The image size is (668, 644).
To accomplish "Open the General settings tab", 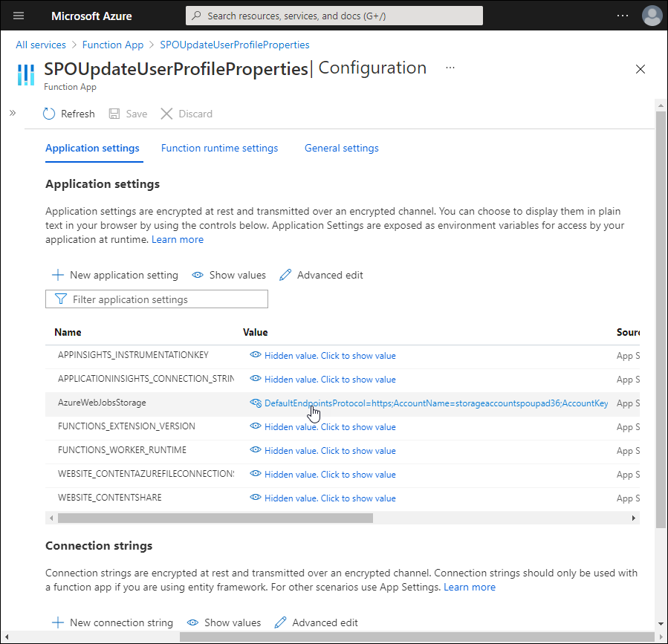I will click(341, 149).
